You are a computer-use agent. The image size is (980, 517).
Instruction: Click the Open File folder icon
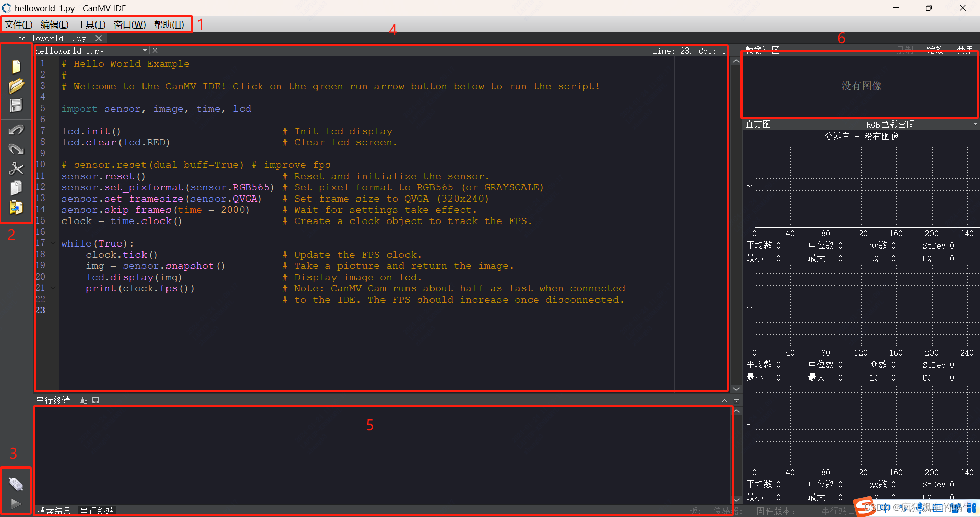point(16,86)
